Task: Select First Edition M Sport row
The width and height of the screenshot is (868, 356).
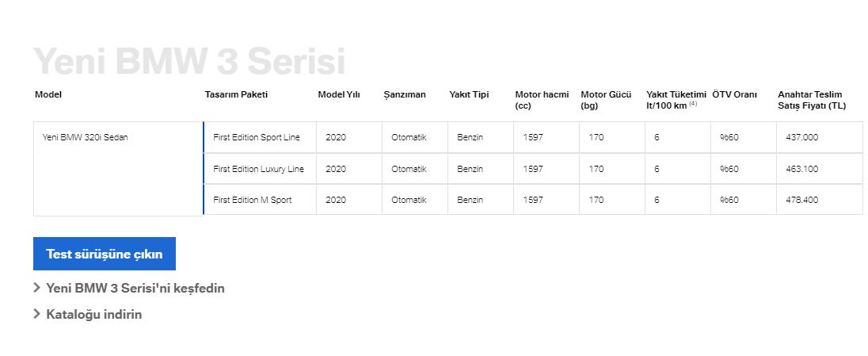Action: pos(533,200)
